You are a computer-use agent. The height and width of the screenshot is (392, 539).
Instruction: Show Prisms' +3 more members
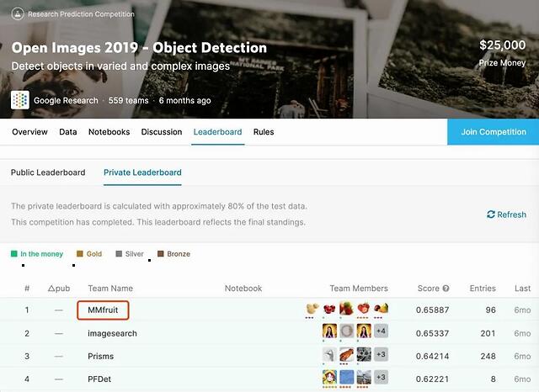click(x=381, y=354)
